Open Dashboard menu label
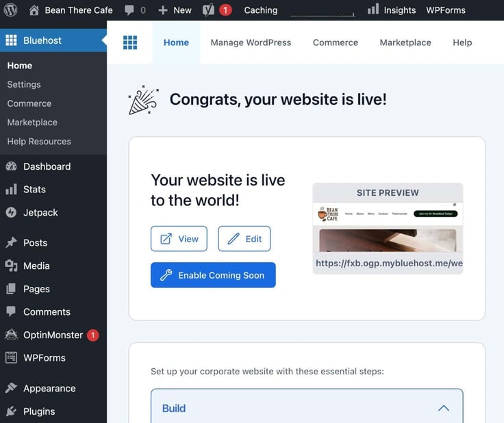The image size is (504, 423). (47, 166)
